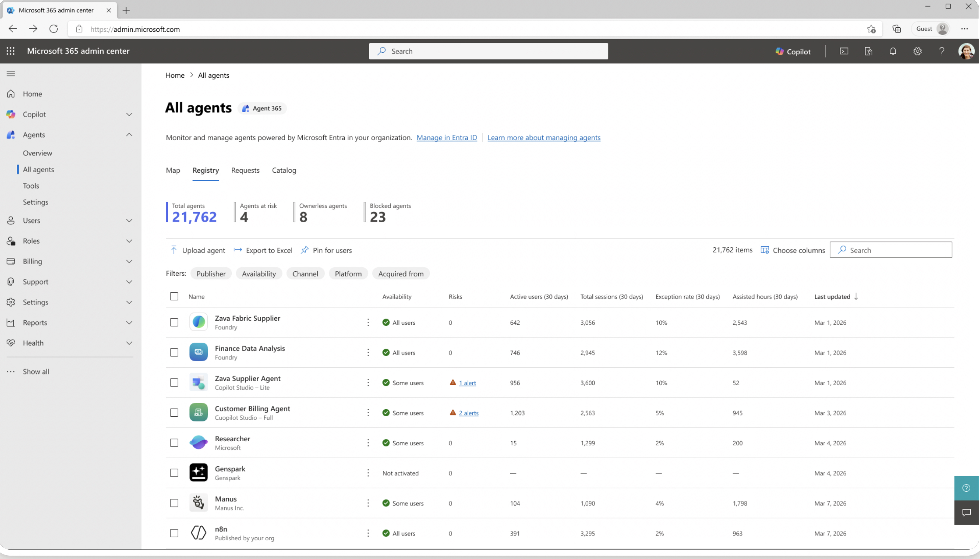Viewport: 980px width, 559px height.
Task: Click the Customer Billing Agent icon
Action: pyautogui.click(x=198, y=413)
